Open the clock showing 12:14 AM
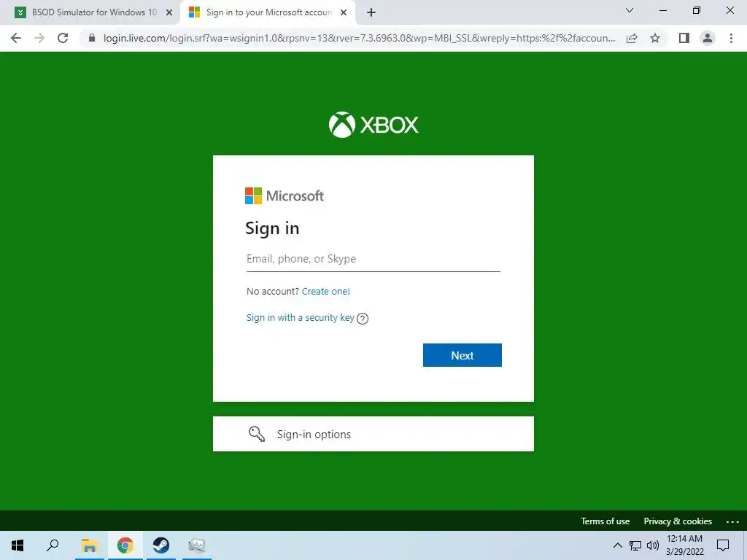This screenshot has width=747, height=560. coord(684,545)
